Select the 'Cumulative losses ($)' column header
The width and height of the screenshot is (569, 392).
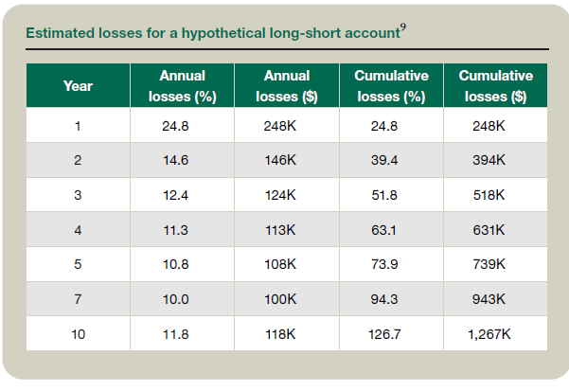tap(495, 85)
